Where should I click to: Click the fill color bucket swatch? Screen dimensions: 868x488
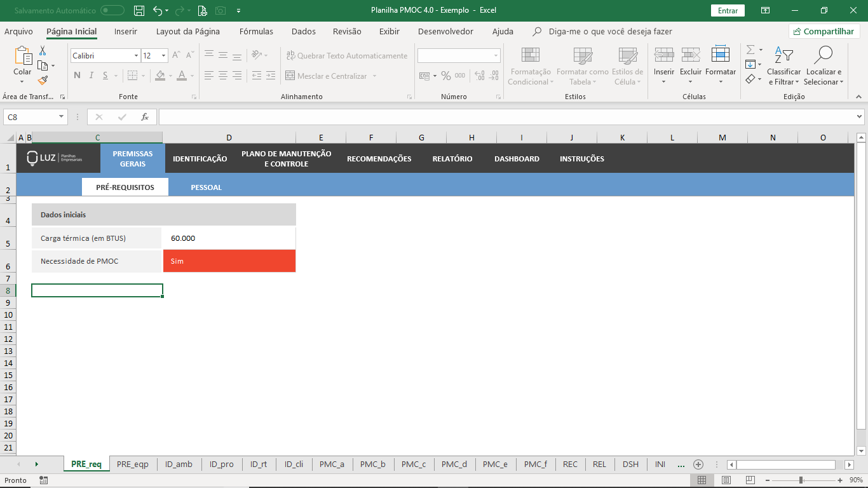click(160, 76)
